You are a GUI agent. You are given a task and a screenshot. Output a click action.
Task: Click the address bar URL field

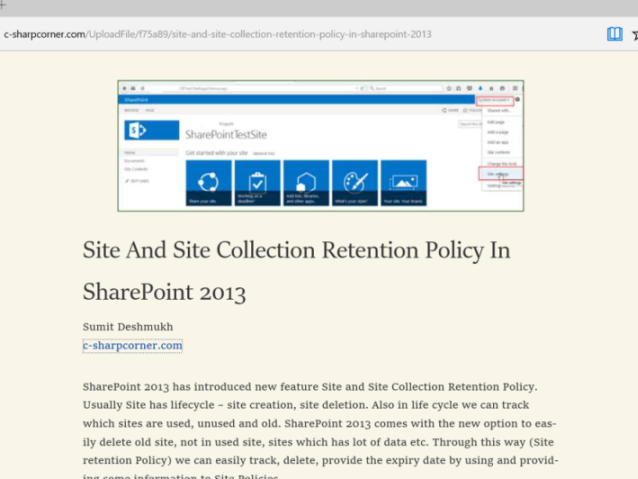click(218, 34)
